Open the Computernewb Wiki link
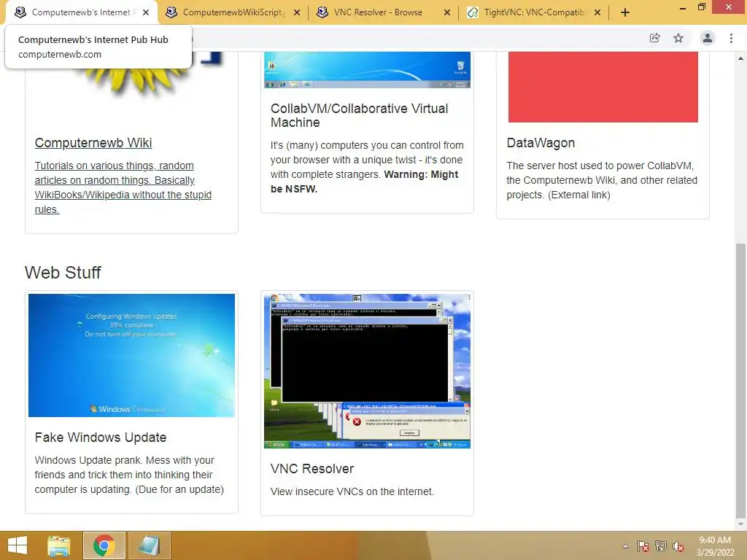 click(93, 143)
